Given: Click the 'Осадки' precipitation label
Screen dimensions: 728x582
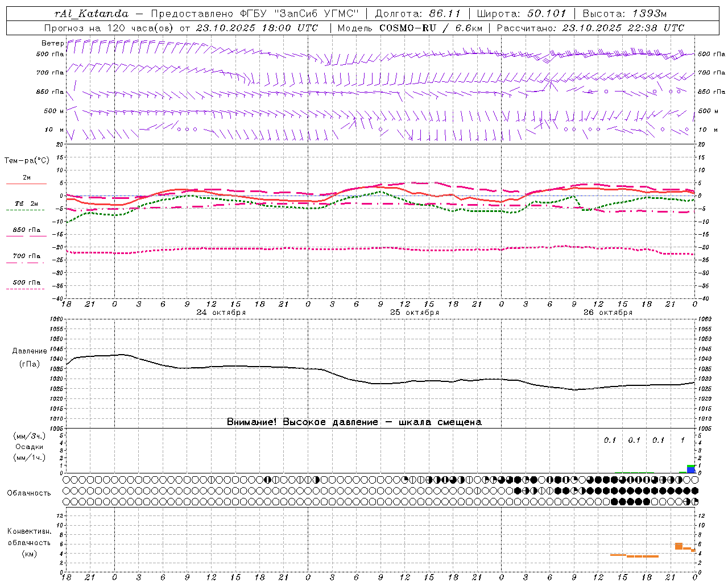Looking at the screenshot, I should [x=29, y=447].
